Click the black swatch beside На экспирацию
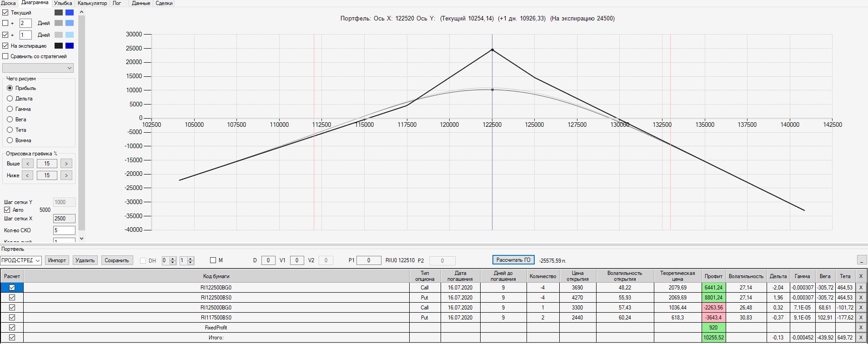This screenshot has width=868, height=344. (59, 46)
